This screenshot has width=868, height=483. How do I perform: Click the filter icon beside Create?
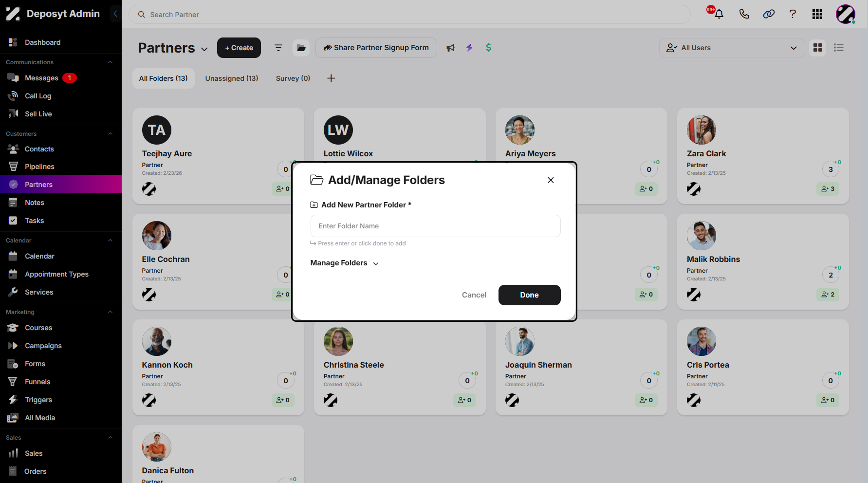tap(278, 48)
